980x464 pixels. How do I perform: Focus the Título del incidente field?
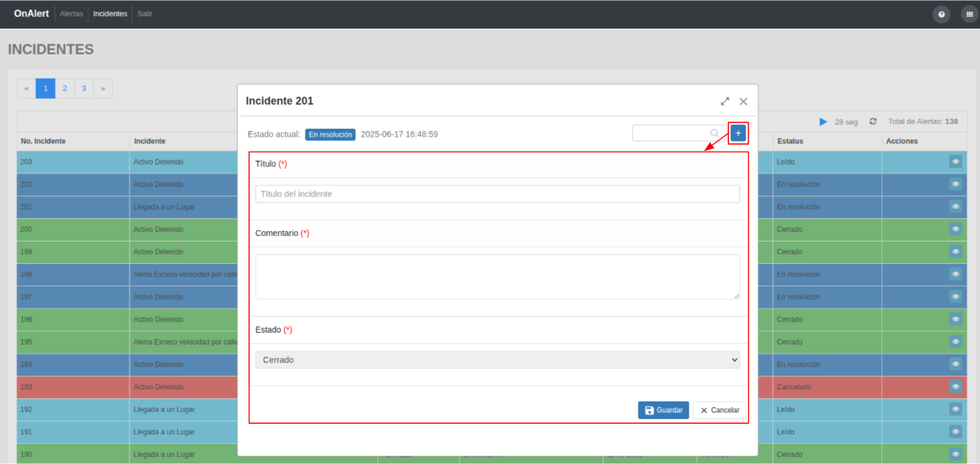pyautogui.click(x=498, y=194)
